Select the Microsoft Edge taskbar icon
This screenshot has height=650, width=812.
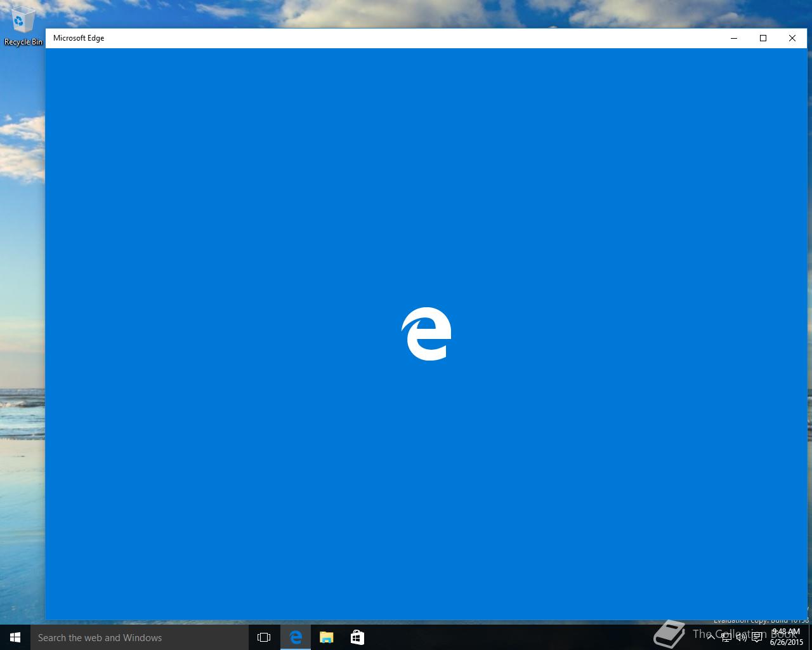pos(296,637)
